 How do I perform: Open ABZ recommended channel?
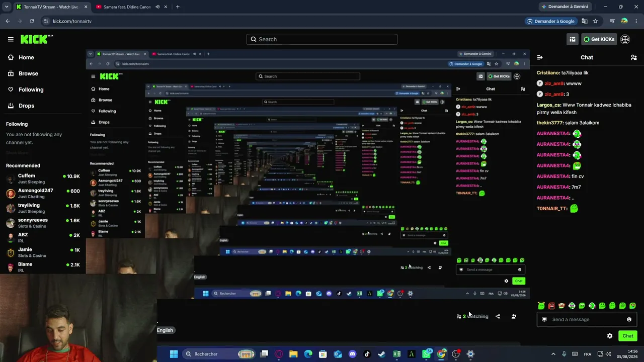[x=43, y=237]
